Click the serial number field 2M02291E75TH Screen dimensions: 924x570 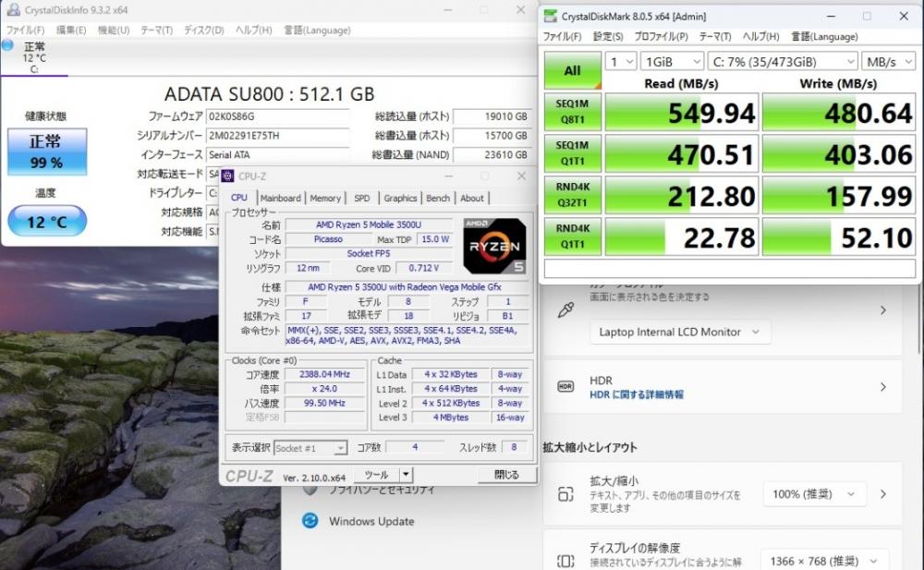(x=277, y=136)
